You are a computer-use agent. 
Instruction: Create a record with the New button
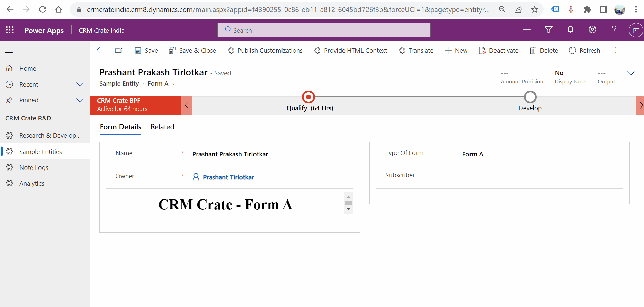click(456, 50)
